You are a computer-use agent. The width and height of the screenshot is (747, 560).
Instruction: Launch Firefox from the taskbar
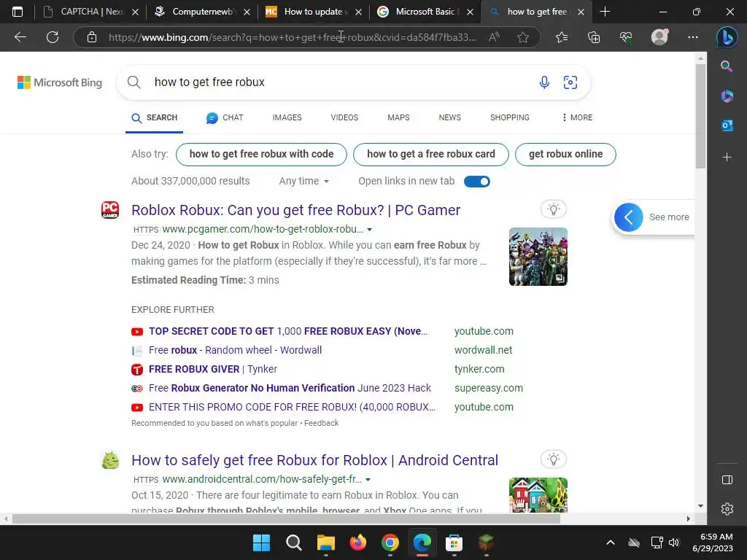coord(357,542)
